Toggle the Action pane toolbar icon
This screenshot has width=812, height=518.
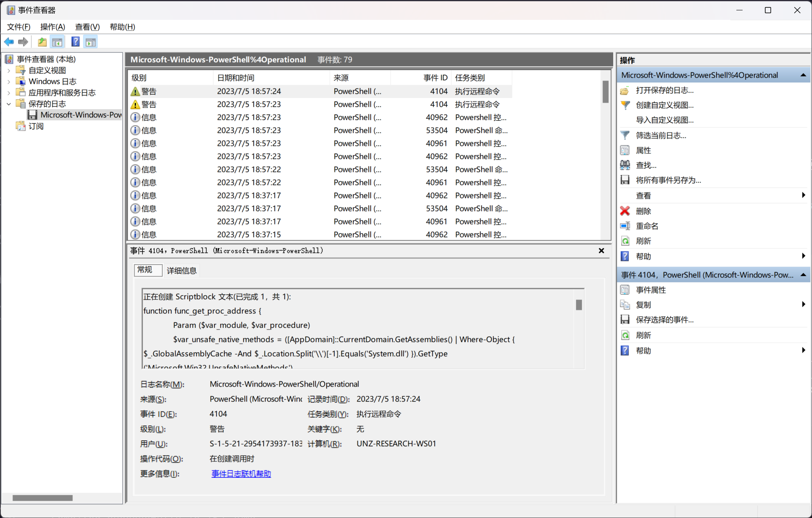pos(90,42)
